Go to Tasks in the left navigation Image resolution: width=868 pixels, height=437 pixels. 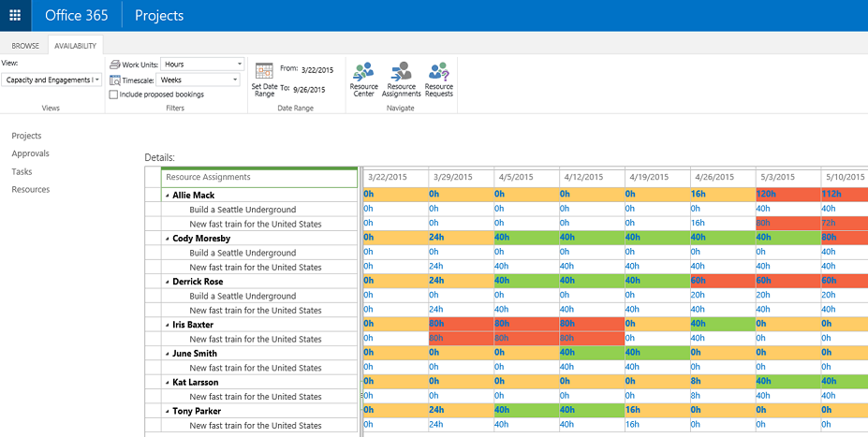click(22, 171)
